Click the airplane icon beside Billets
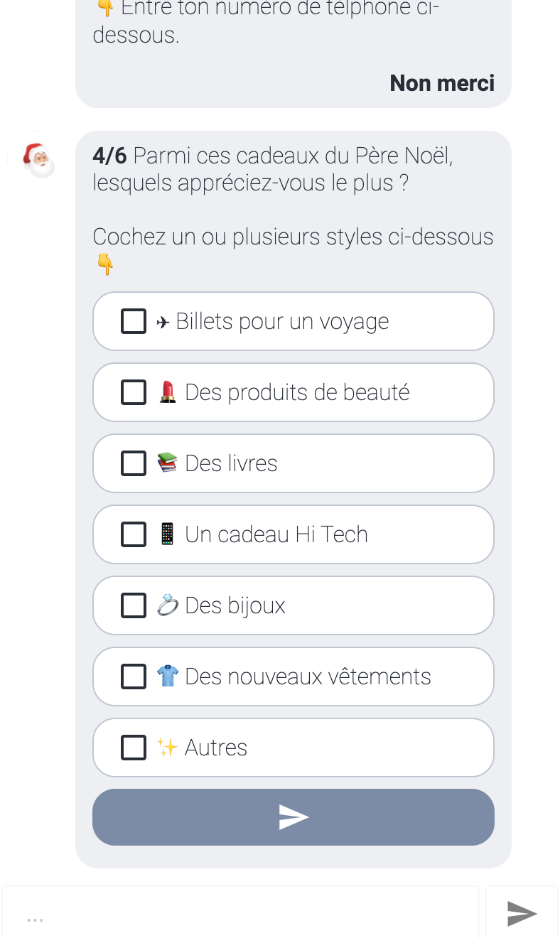The width and height of the screenshot is (560, 938). [163, 322]
